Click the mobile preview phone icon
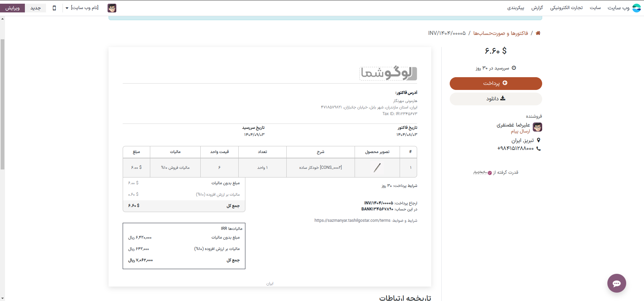The width and height of the screenshot is (644, 301). (54, 8)
